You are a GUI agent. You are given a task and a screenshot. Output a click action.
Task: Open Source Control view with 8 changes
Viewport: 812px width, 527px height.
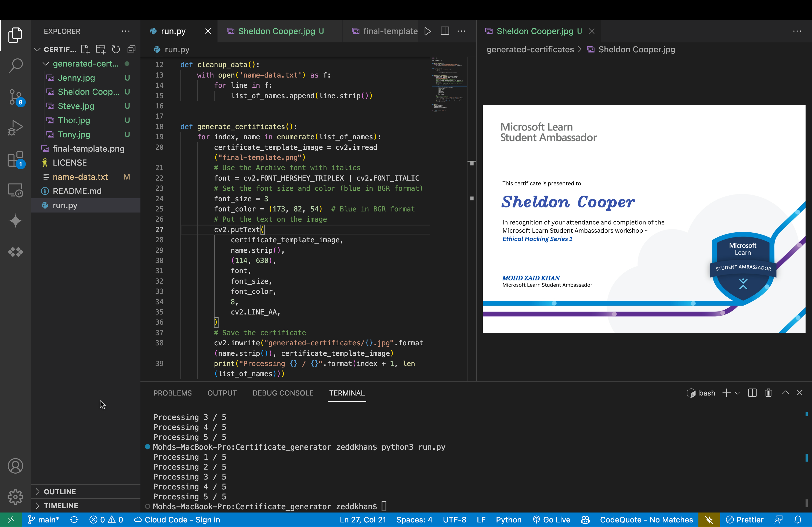(x=15, y=97)
